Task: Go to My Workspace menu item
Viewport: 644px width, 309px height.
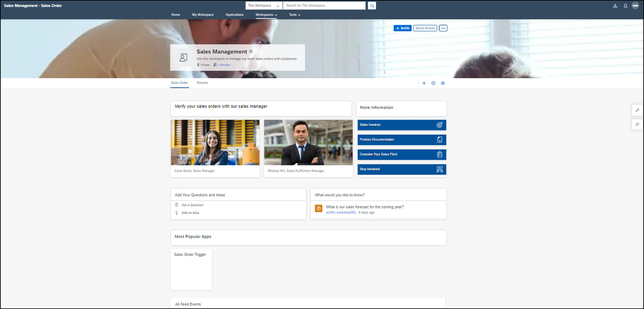Action: (203, 15)
